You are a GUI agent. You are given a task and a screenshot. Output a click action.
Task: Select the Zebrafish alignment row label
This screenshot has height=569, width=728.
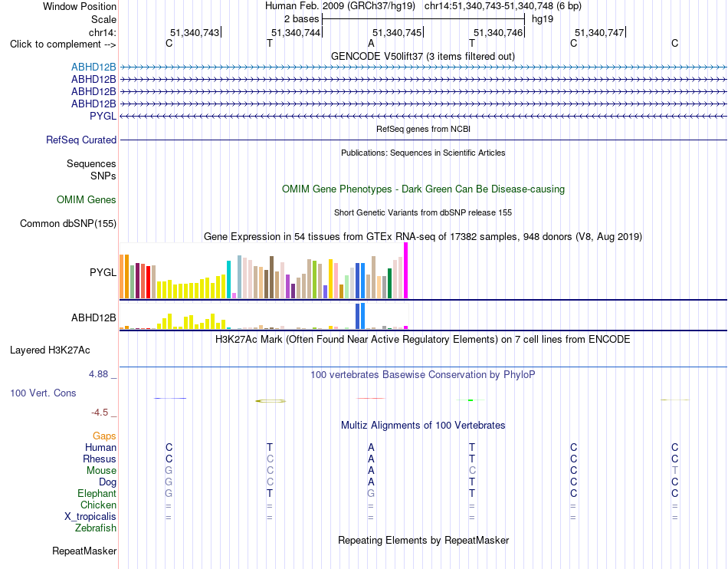(x=96, y=528)
